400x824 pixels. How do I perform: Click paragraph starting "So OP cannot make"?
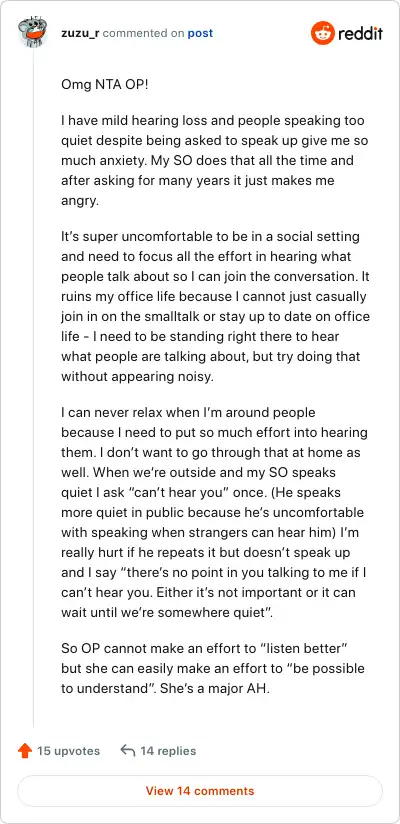(213, 670)
